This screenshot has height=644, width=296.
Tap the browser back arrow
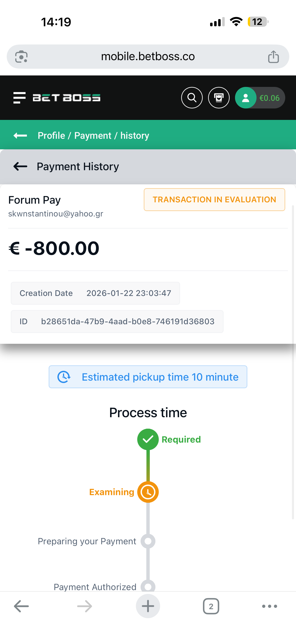21,606
